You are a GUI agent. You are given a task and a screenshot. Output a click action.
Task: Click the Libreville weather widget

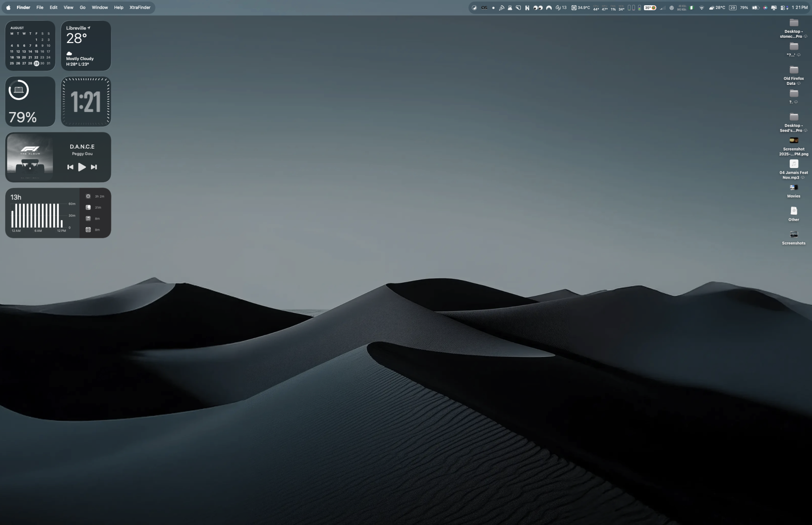86,45
